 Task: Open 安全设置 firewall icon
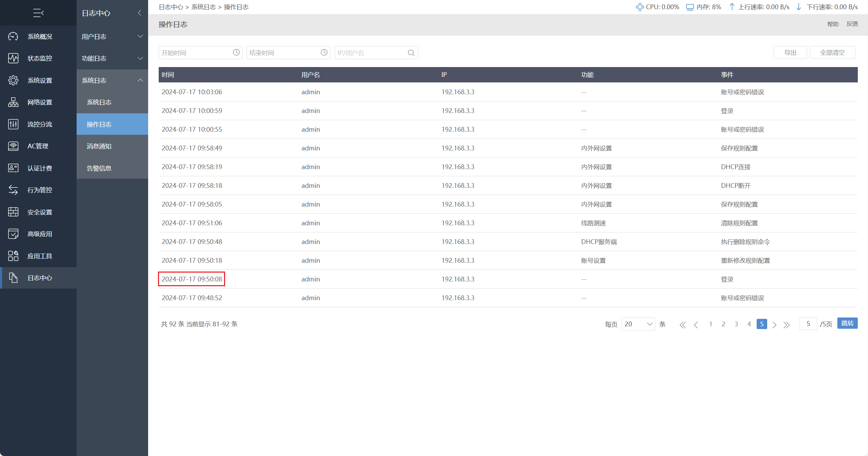[x=13, y=212]
